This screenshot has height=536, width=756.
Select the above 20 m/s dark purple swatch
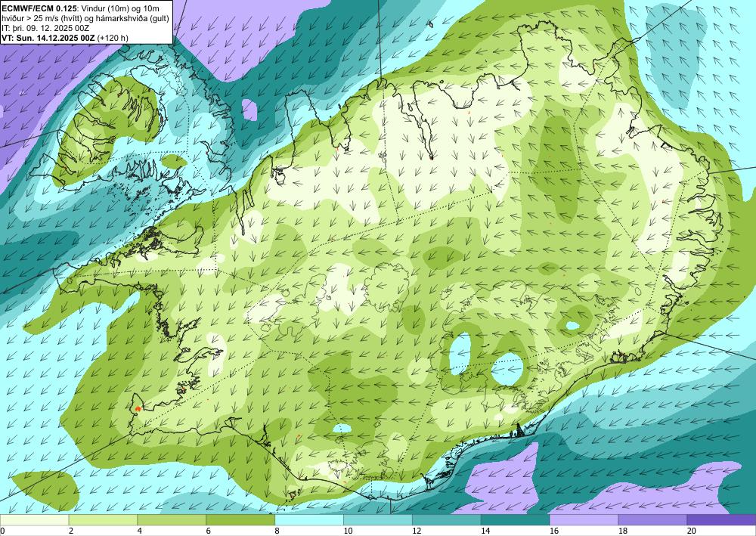721,520
